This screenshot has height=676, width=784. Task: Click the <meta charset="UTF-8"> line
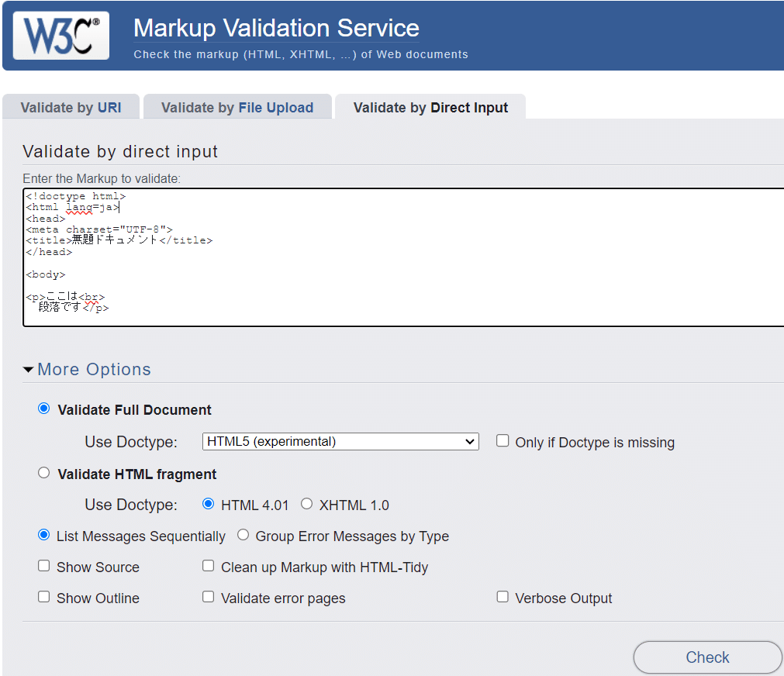click(99, 229)
